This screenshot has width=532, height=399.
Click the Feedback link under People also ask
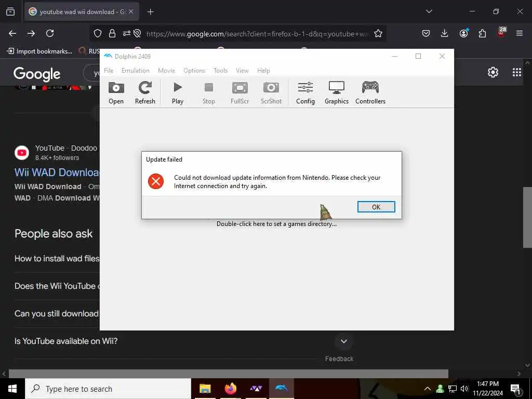point(339,359)
